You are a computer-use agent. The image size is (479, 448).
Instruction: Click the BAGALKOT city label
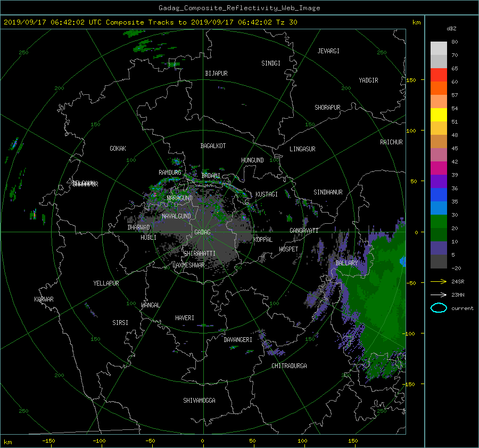tap(213, 146)
